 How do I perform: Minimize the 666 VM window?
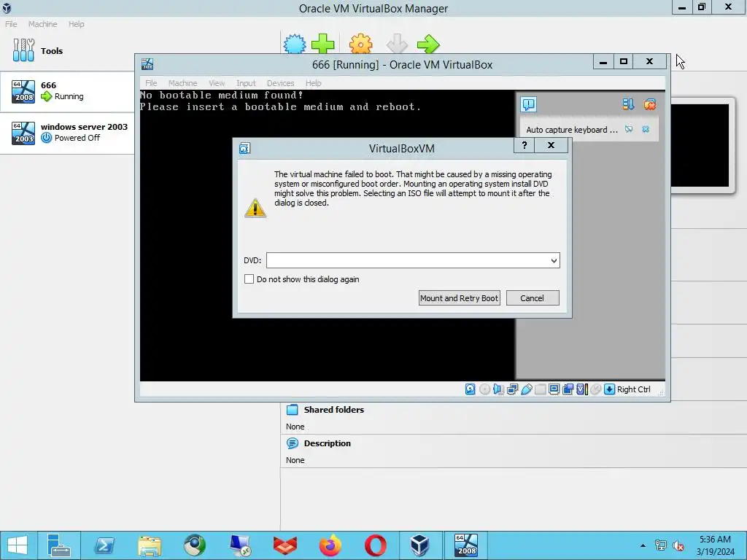pos(603,61)
